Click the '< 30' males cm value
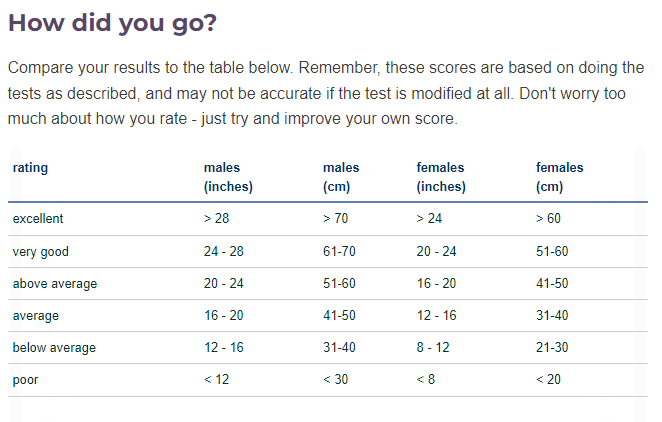 point(335,380)
